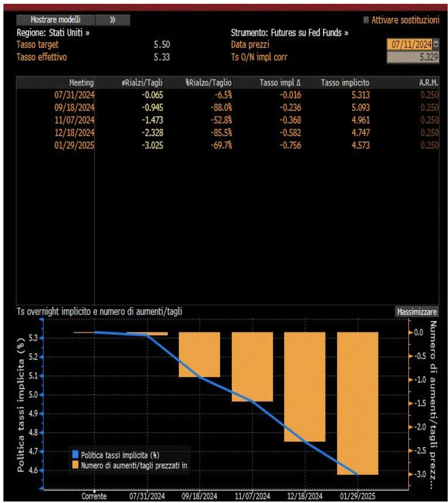The width and height of the screenshot is (448, 503).
Task: Click the -6.5% probability cell
Action: tap(224, 95)
